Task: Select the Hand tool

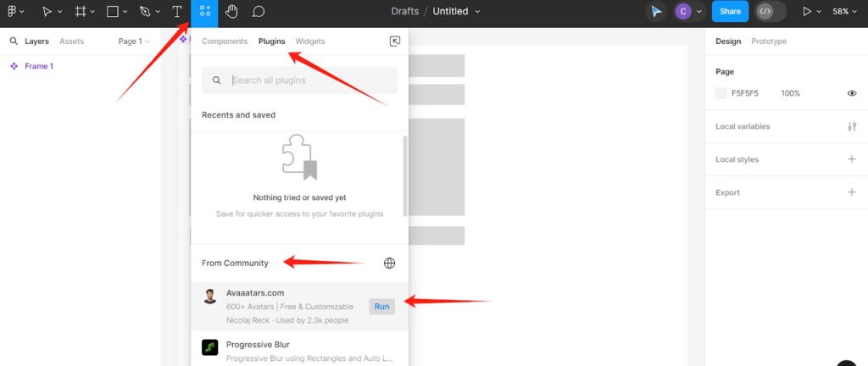Action: click(231, 12)
